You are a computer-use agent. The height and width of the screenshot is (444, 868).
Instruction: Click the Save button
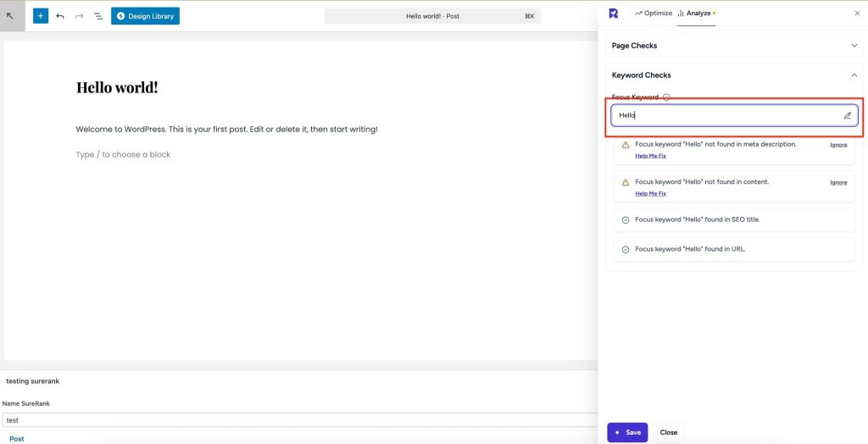pos(627,432)
